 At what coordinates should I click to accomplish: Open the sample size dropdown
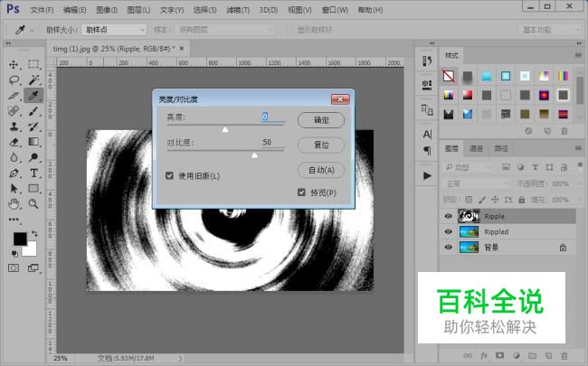pos(114,30)
